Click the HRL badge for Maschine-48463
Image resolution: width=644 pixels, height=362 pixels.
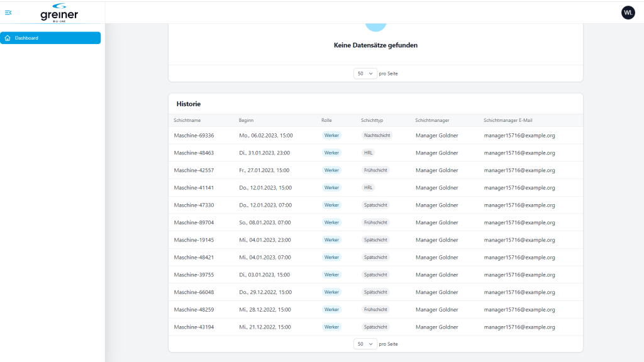pos(368,153)
